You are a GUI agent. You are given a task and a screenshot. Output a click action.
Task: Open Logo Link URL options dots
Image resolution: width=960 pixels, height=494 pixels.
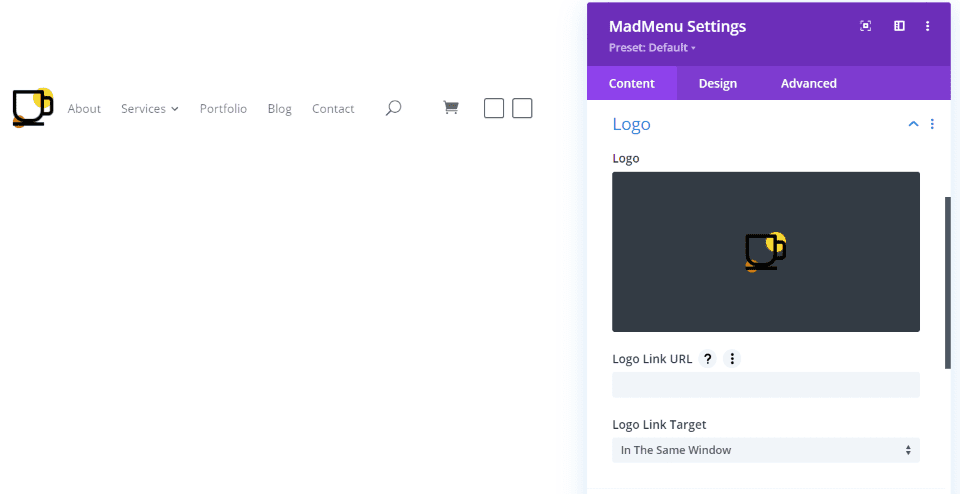[x=732, y=359]
